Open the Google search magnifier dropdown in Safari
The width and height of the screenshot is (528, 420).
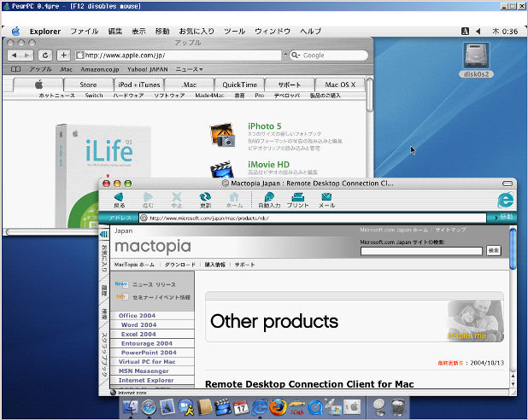tap(296, 55)
